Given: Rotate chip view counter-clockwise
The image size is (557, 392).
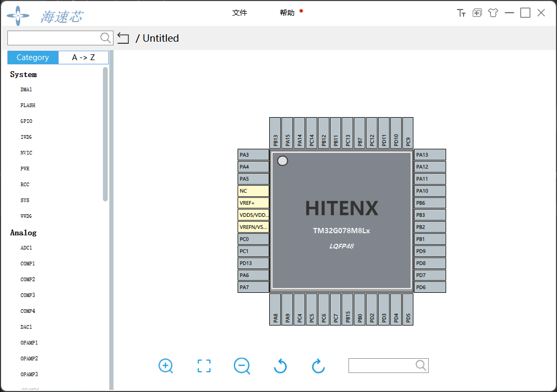Looking at the screenshot, I should coord(280,366).
